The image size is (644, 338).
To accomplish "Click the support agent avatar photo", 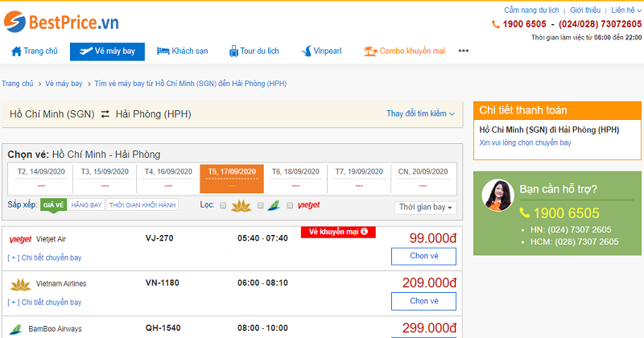I will [x=497, y=196].
